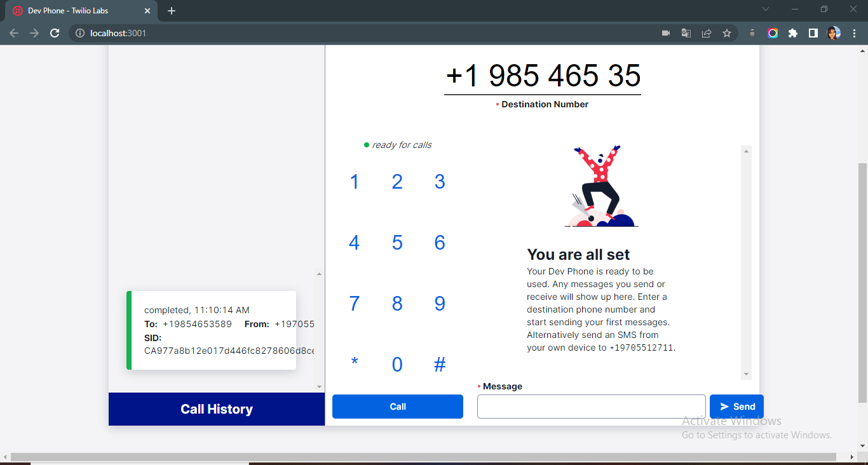868x465 pixels.
Task: Click the 'To: +19854653589' text
Action: (x=188, y=324)
